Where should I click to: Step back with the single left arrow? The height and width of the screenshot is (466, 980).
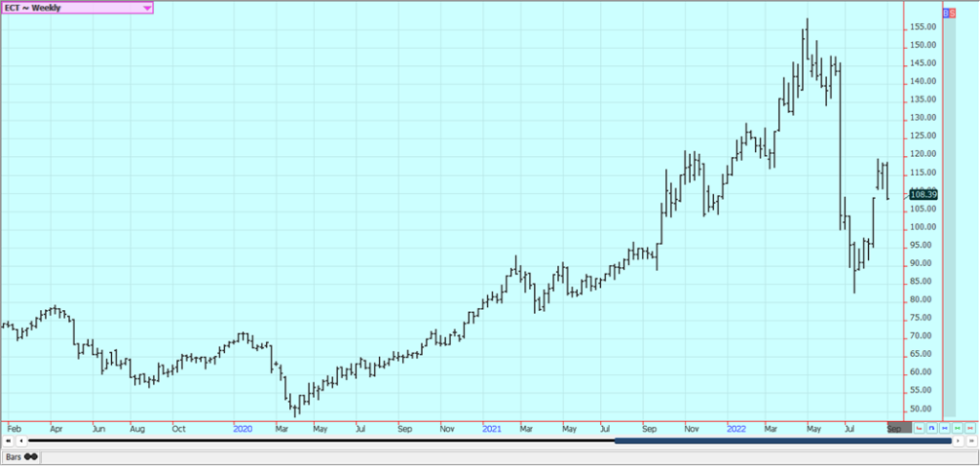coord(21,441)
